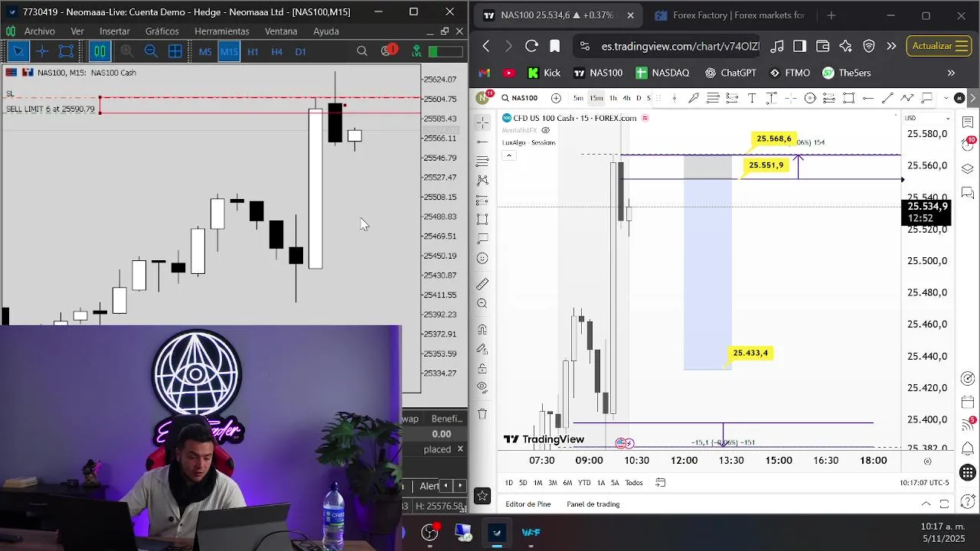Set chart range to 1D
This screenshot has height=551, width=980.
508,483
